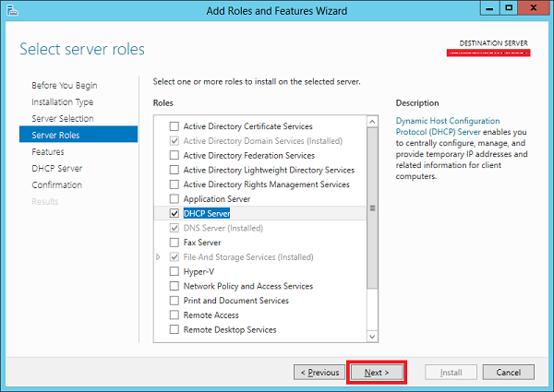Open the DHCP Server wizard page

56,169
